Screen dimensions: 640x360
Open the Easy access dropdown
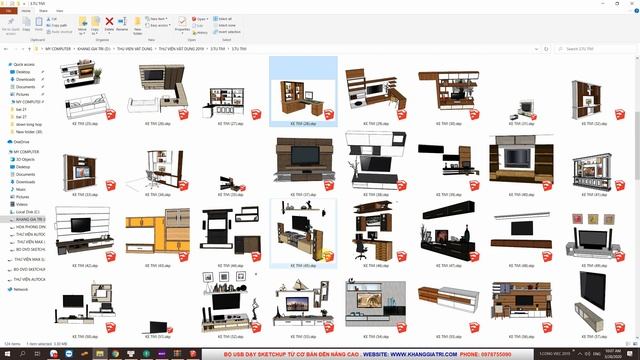click(158, 25)
